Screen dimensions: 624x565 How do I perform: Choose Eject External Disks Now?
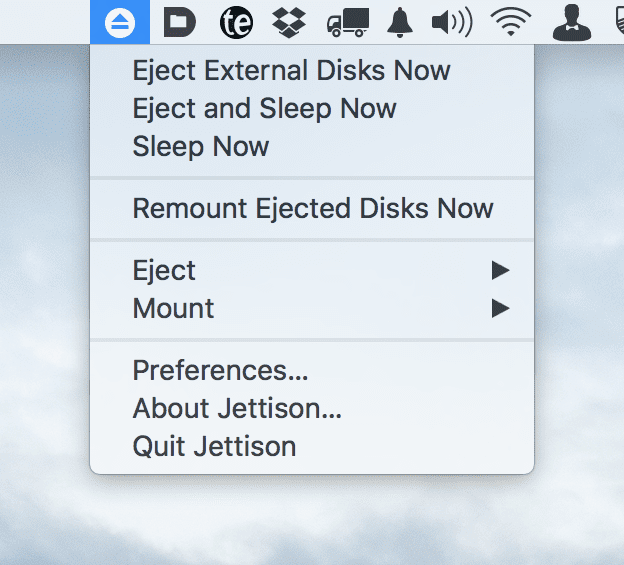[291, 71]
